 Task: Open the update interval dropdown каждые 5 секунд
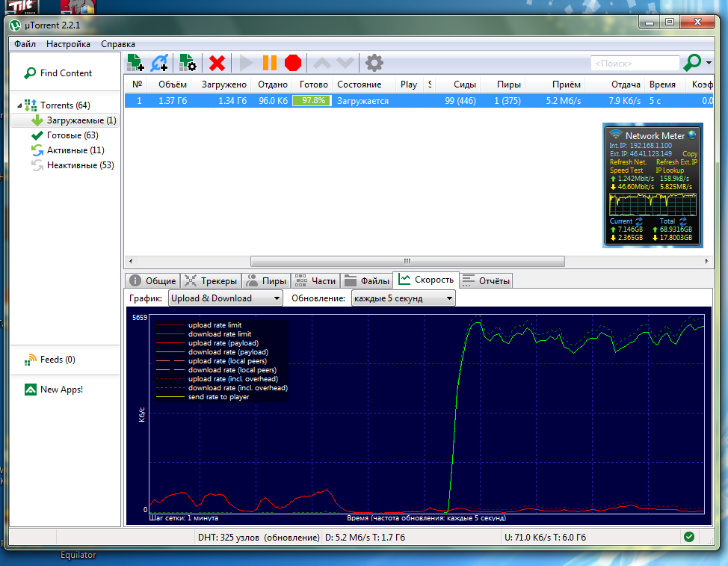pos(403,298)
